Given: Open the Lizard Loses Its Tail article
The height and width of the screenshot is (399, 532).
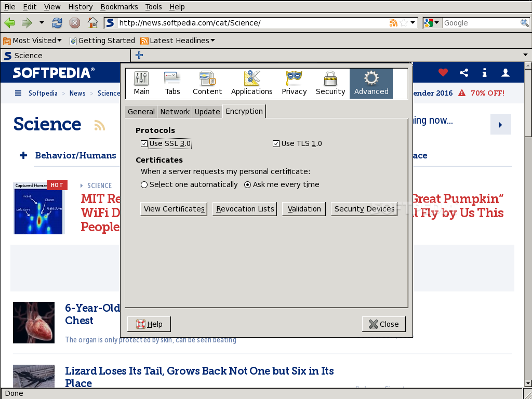Looking at the screenshot, I should (x=199, y=377).
